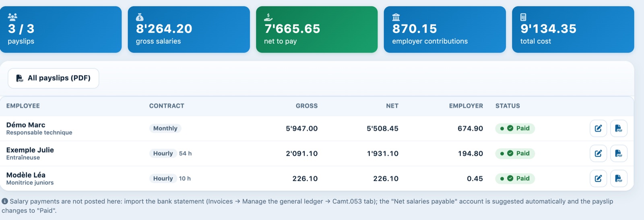Download Démo Marc's payslip PDF
644x220 pixels.
click(619, 129)
